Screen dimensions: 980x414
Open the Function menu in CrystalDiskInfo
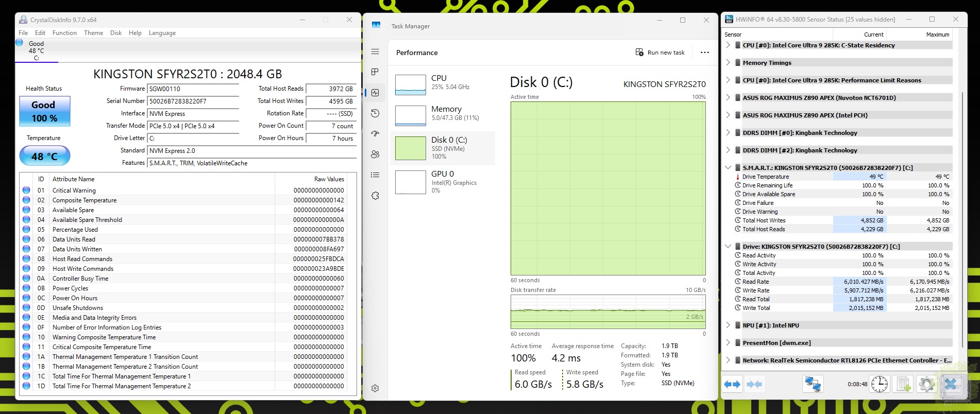[64, 33]
